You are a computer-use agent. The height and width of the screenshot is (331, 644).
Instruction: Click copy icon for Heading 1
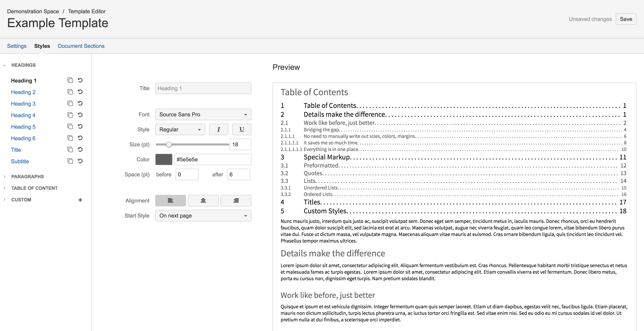pos(70,80)
